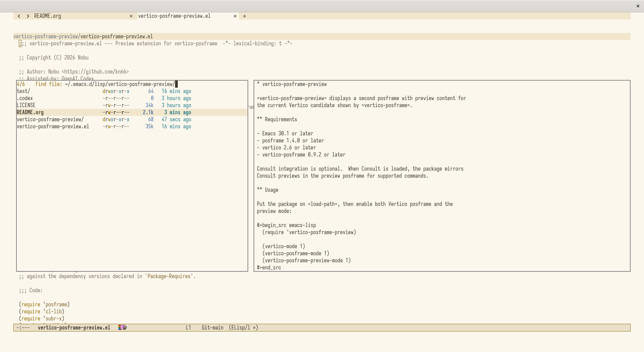644x352 pixels.
Task: Click the ELisp/l major mode indicator
Action: pos(244,328)
